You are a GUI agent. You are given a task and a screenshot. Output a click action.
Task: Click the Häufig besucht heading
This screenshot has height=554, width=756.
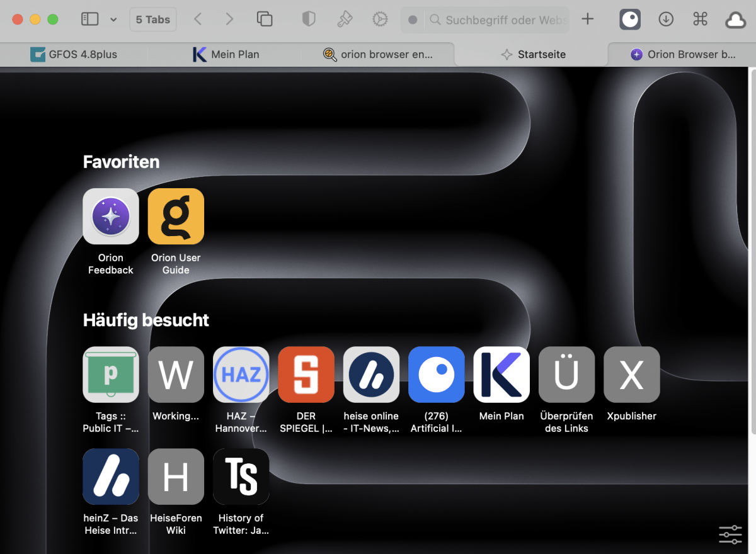coord(146,320)
